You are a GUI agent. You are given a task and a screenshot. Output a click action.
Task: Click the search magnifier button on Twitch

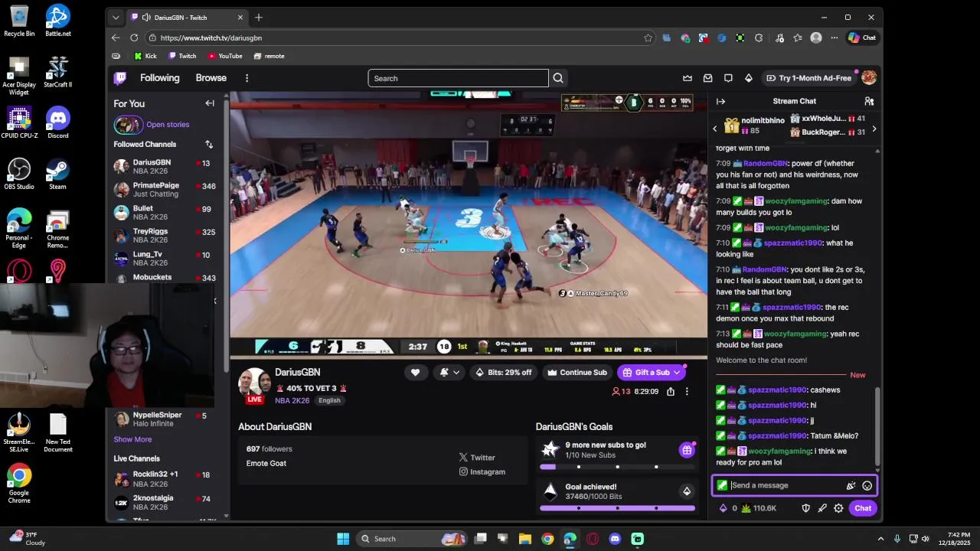click(558, 78)
